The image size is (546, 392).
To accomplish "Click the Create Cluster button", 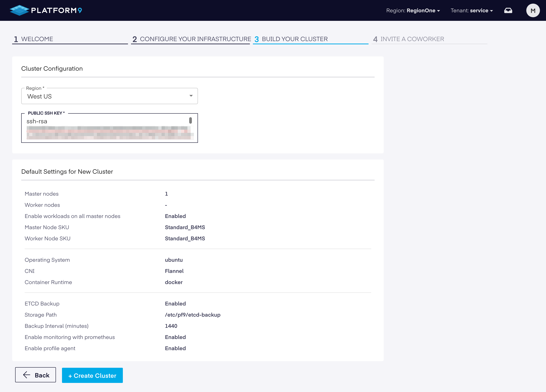I will point(92,375).
